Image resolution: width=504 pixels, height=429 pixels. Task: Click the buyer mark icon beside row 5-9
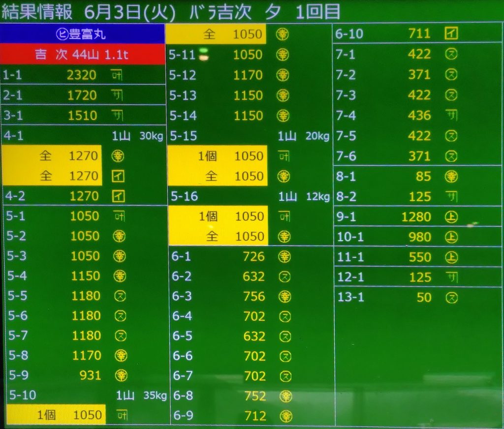tap(120, 375)
